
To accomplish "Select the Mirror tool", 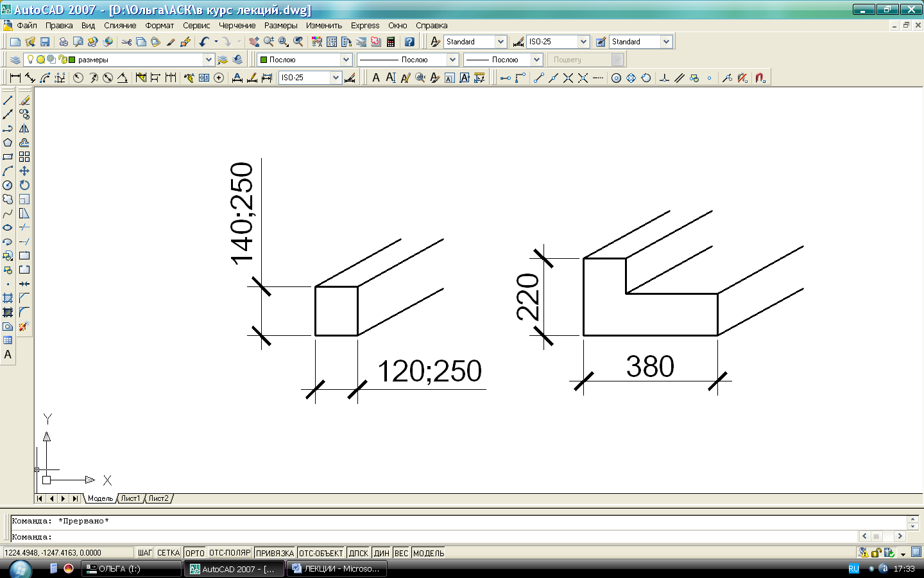I will [24, 128].
